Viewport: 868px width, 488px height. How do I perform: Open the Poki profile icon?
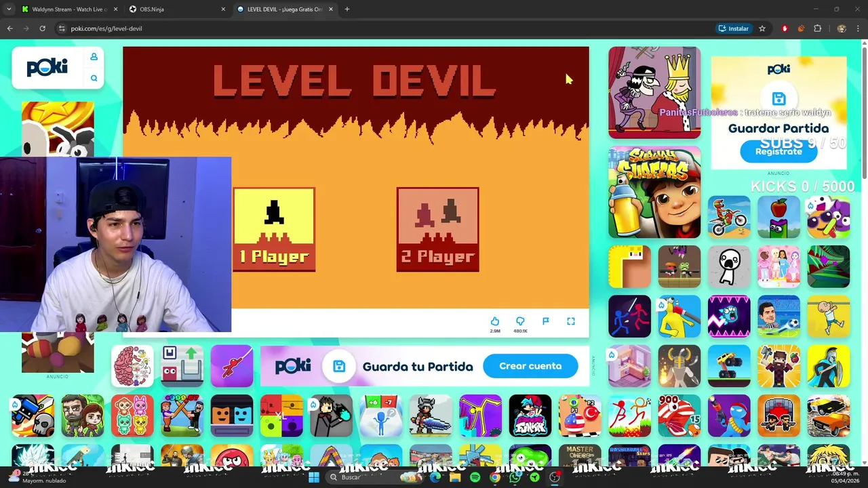tap(94, 57)
